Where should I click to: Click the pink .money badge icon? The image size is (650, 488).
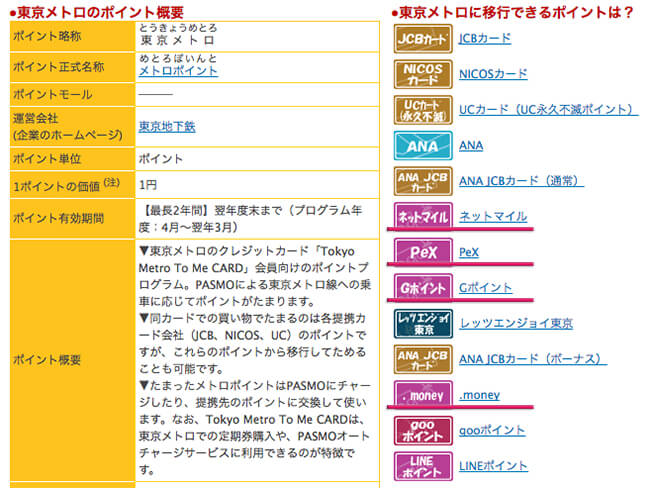tap(423, 395)
